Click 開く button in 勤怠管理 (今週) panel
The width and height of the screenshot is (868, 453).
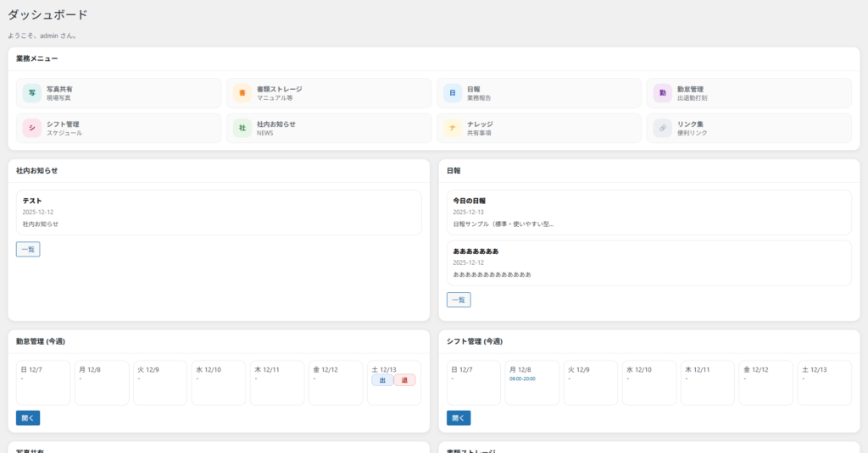tap(28, 417)
